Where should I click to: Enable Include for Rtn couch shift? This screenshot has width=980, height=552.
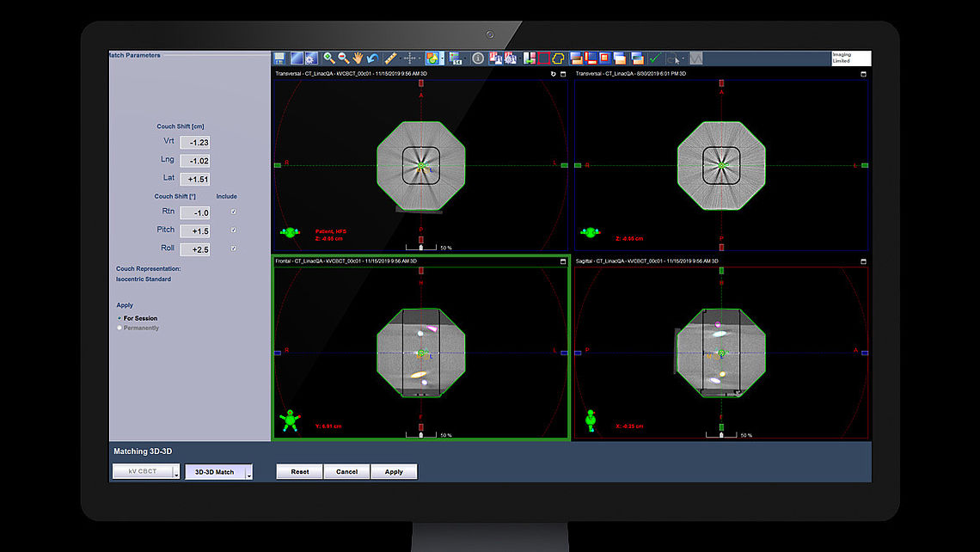pos(233,212)
